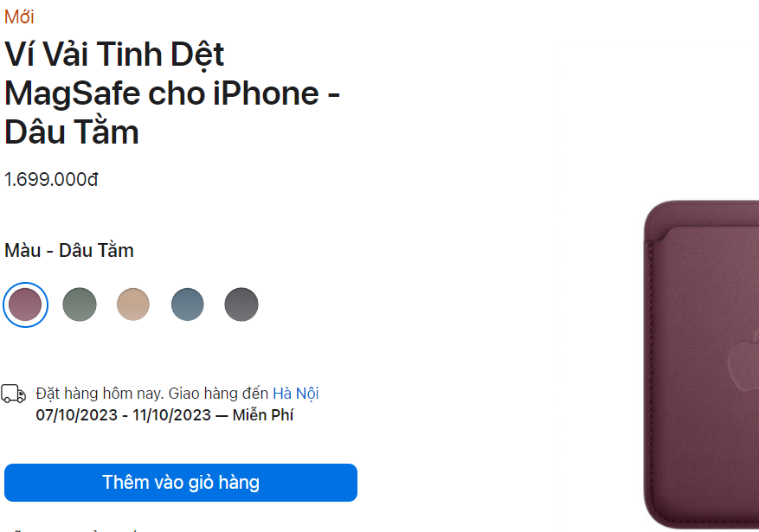This screenshot has width=759, height=532.
Task: Select the blue color option
Action: [x=188, y=304]
